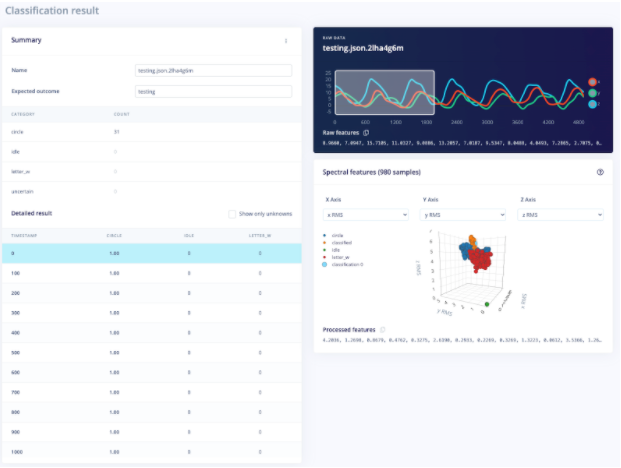Image resolution: width=621 pixels, height=468 pixels.
Task: Open the Z Axis dropdown
Action: [561, 215]
